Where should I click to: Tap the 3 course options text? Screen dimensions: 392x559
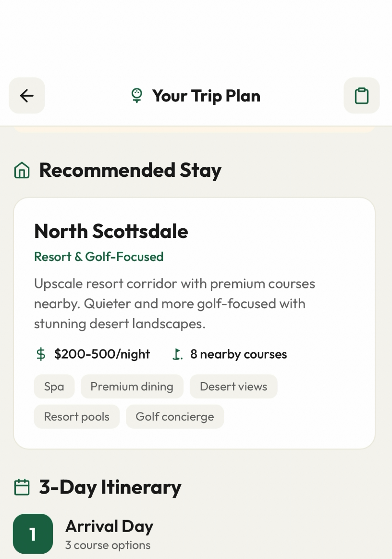(108, 545)
